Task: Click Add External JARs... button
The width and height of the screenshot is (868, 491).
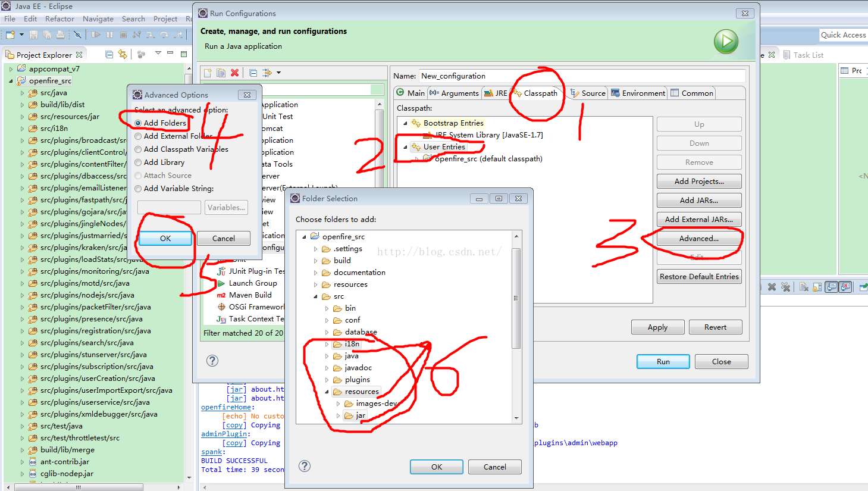Action: pos(699,219)
